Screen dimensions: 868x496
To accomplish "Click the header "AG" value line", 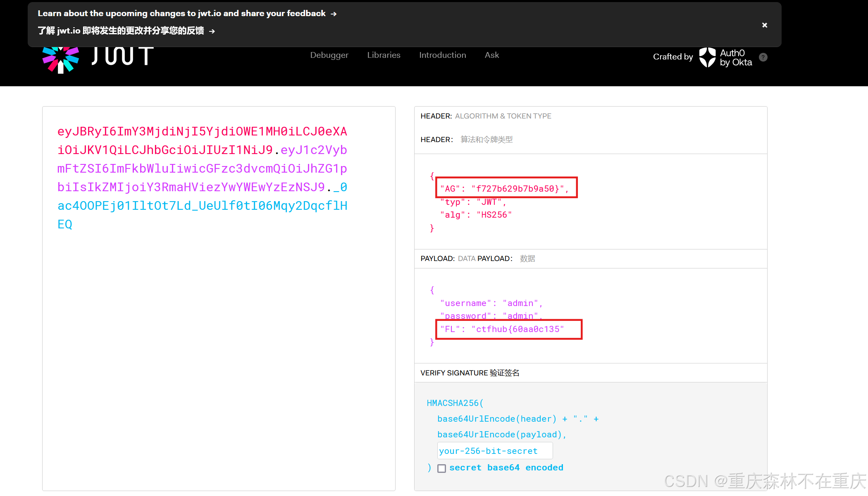I will 504,189.
